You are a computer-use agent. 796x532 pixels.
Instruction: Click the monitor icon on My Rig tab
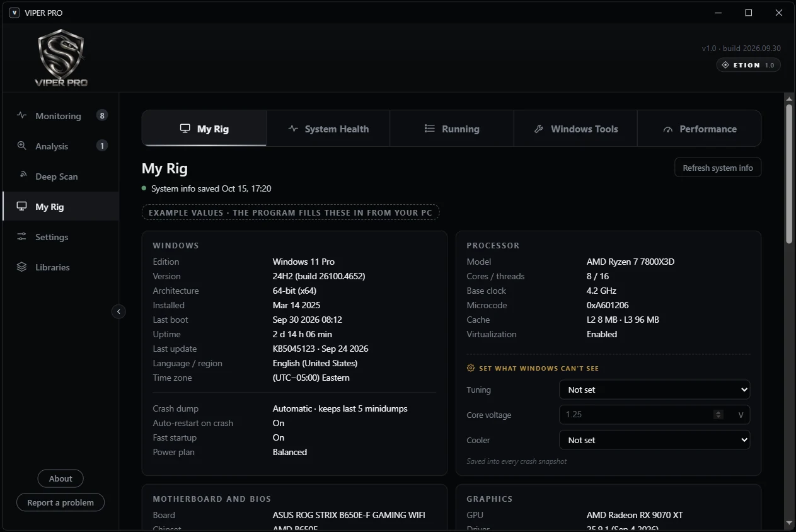pos(185,129)
